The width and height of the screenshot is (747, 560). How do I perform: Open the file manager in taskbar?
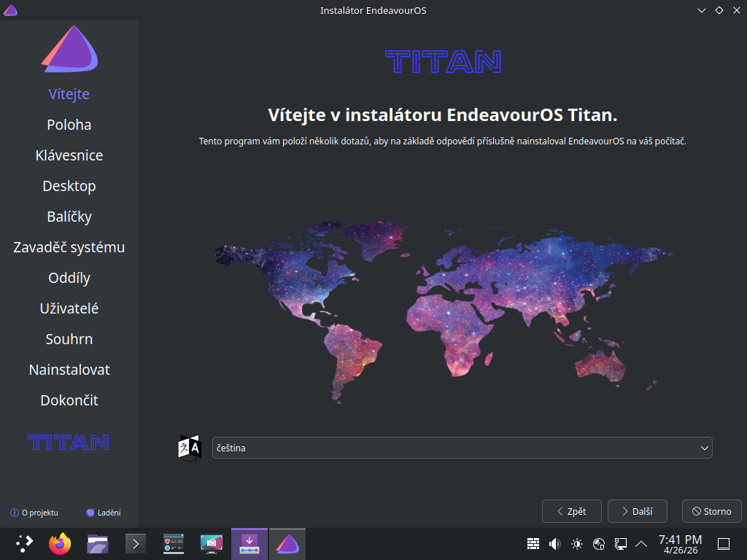pos(98,544)
